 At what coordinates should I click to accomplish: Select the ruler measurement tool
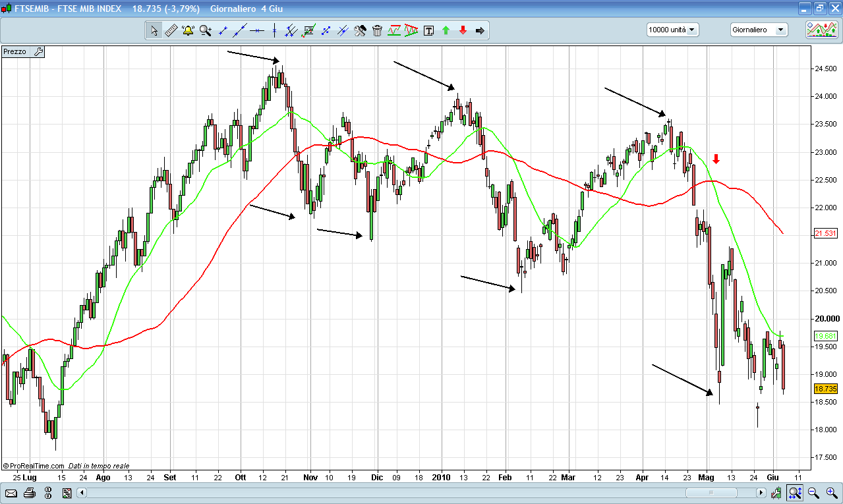[x=171, y=30]
